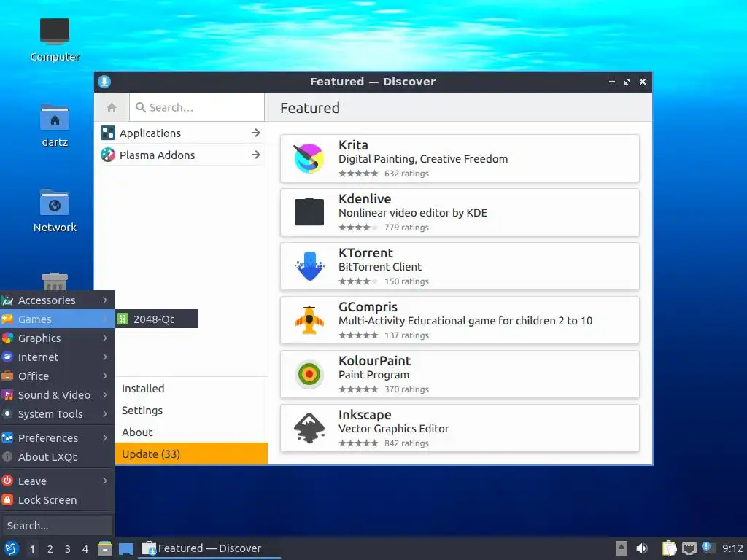
Task: Click 'Vector Graphics Editor' text
Action: tap(393, 429)
